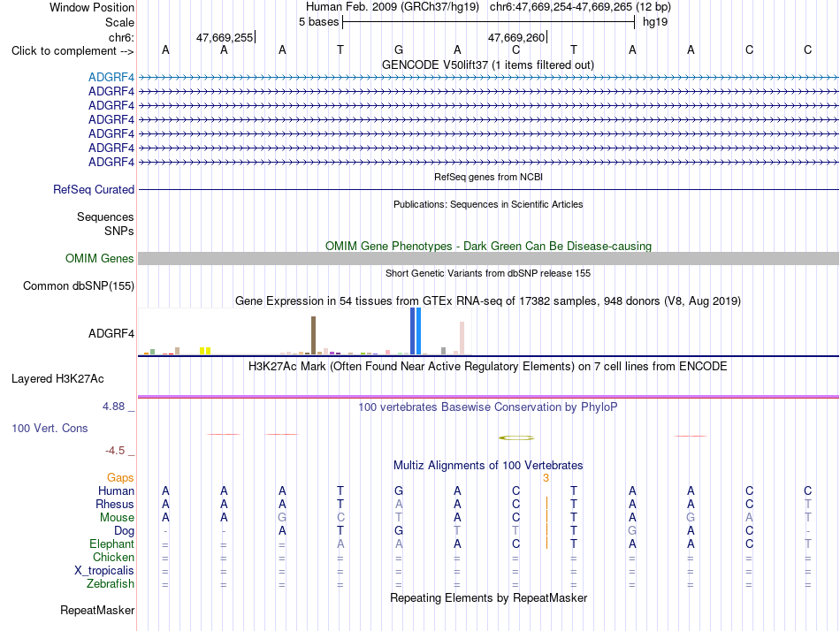Click the Window Position label
This screenshot has height=631, width=840.
[92, 7]
